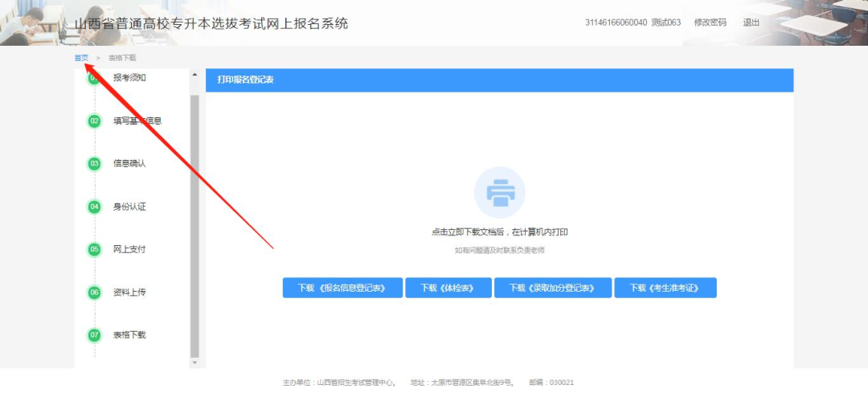Screen dimensions: 868x397
Task: Click sidebar scrollbar down arrow
Action: coord(194,362)
